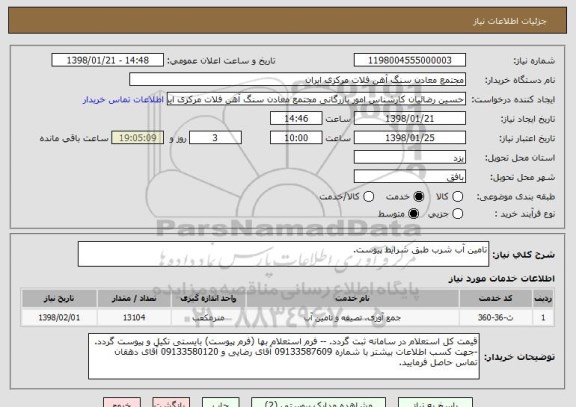This screenshot has width=576, height=407.
Task: Click the پاسخ به نیاز button
Action: 435,402
